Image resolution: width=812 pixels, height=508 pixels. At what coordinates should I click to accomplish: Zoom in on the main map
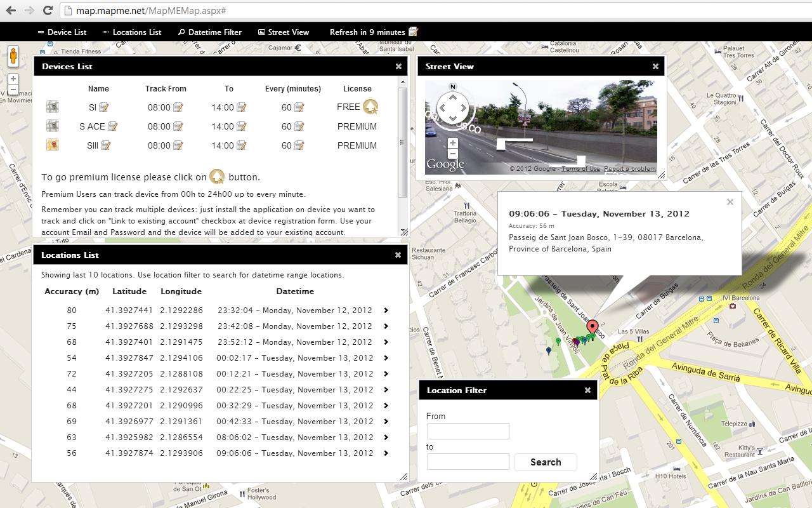[13, 79]
